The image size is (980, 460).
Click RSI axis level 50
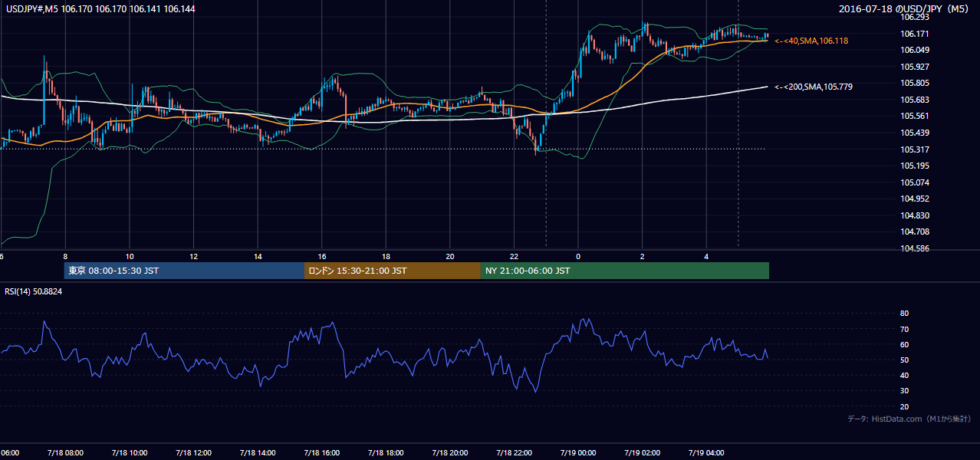[x=904, y=360]
